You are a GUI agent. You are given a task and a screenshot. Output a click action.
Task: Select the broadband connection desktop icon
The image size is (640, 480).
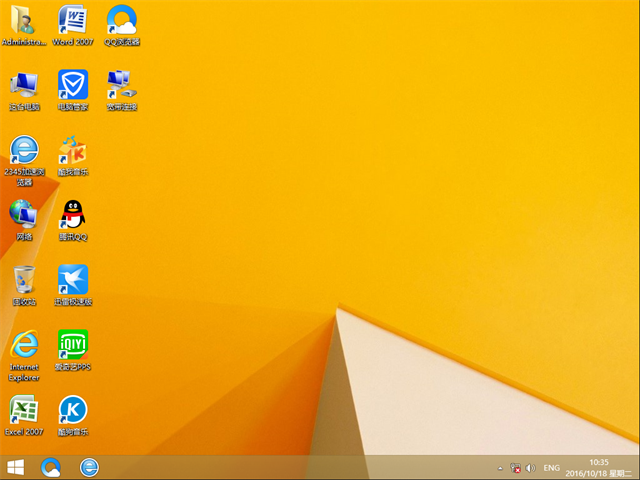click(x=122, y=84)
